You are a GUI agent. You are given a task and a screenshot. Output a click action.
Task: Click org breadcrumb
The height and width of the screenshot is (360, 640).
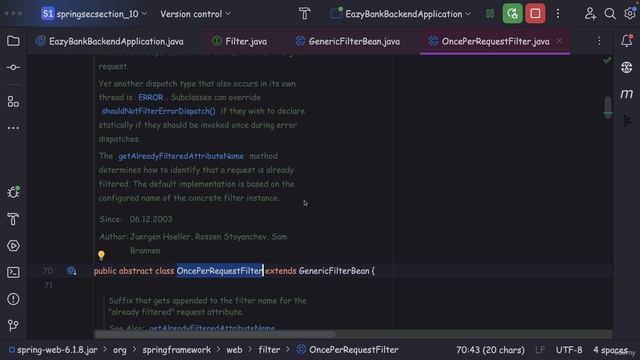point(120,350)
